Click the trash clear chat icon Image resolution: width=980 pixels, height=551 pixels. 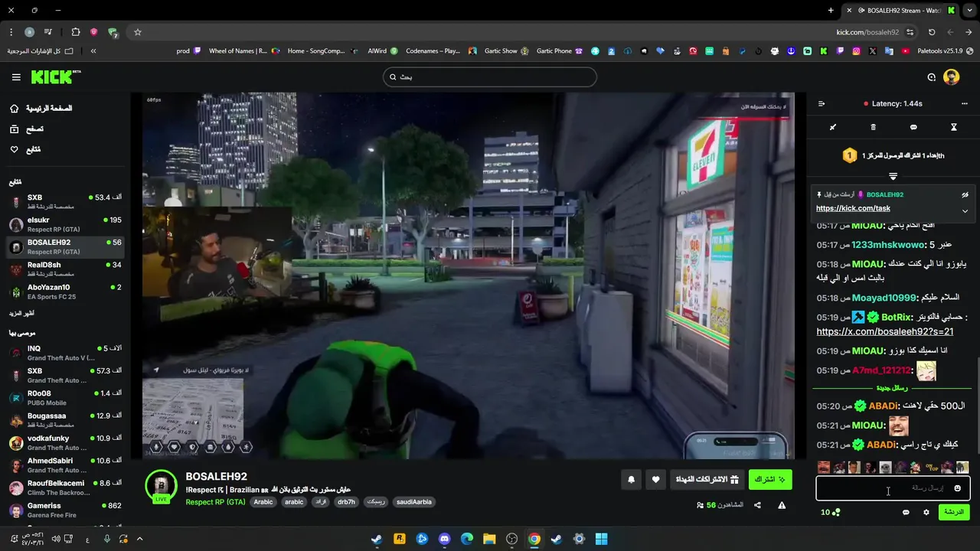(x=874, y=127)
